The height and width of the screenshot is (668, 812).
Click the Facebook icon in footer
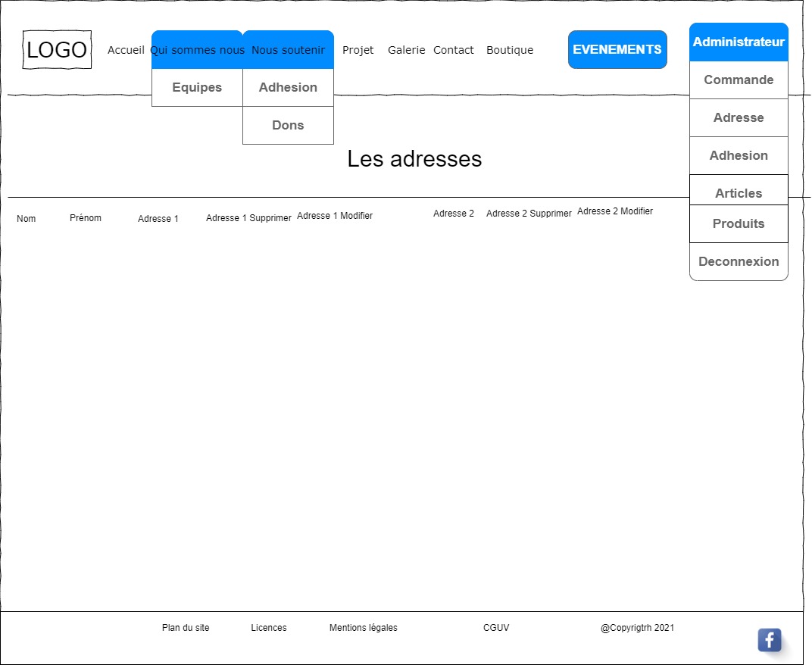click(769, 640)
